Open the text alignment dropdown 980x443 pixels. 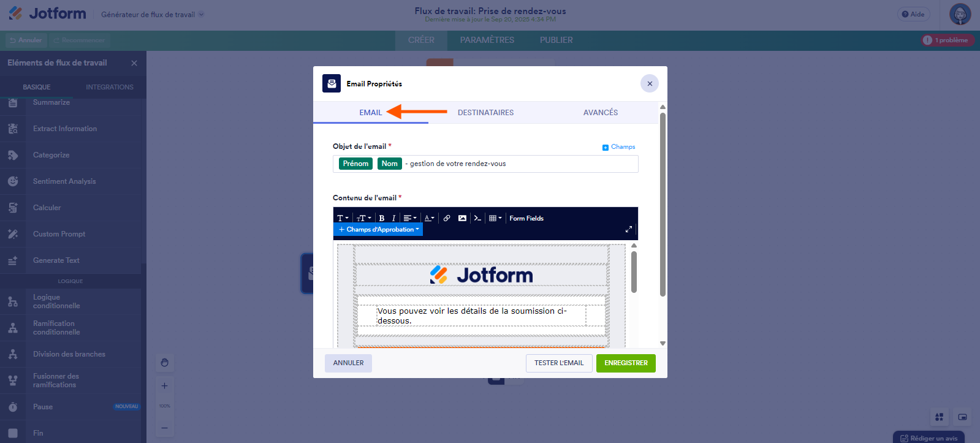tap(410, 218)
